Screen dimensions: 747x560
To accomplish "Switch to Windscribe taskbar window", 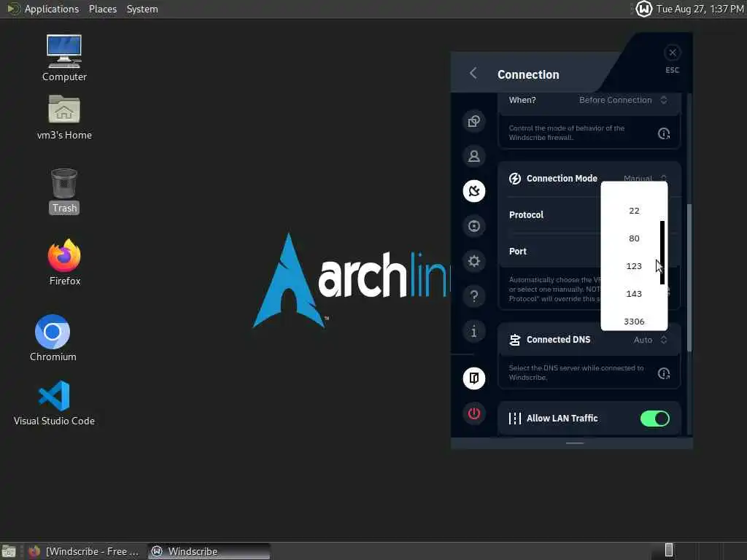I will 209,551.
